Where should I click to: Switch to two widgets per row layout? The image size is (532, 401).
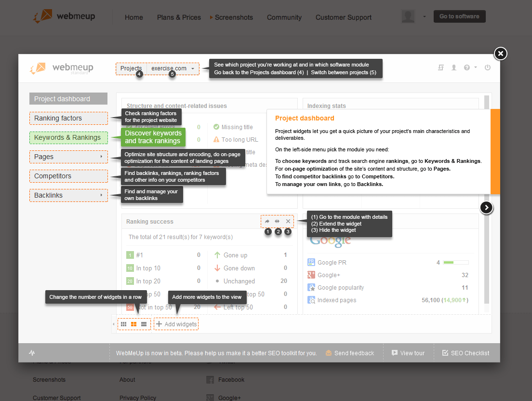[133, 324]
